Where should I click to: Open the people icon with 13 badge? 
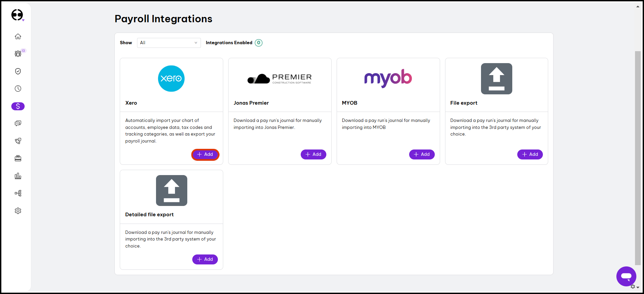click(x=18, y=54)
